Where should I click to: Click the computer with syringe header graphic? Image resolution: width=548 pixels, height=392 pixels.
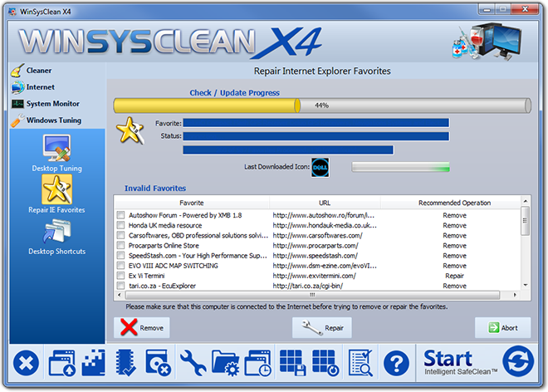[x=488, y=42]
